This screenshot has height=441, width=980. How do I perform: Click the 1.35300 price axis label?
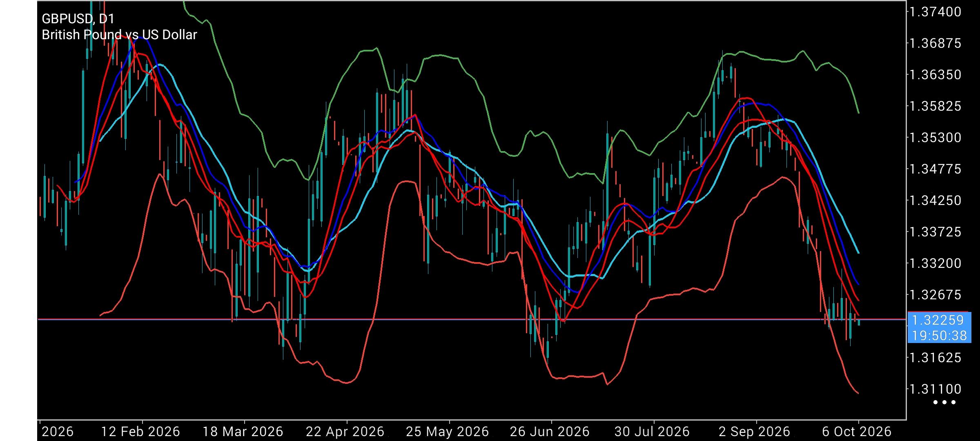click(x=935, y=138)
